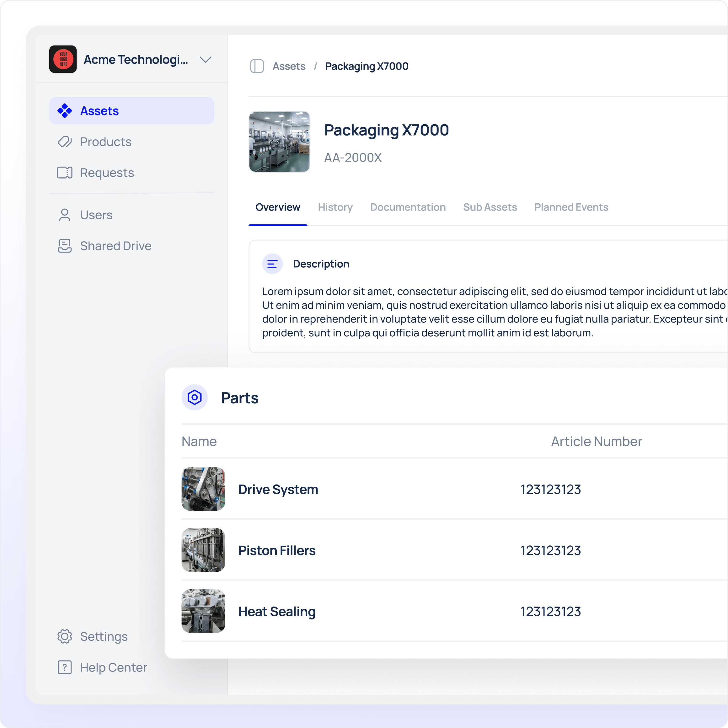Click the Parts hexagon nut icon
This screenshot has height=728, width=728.
[x=195, y=398]
